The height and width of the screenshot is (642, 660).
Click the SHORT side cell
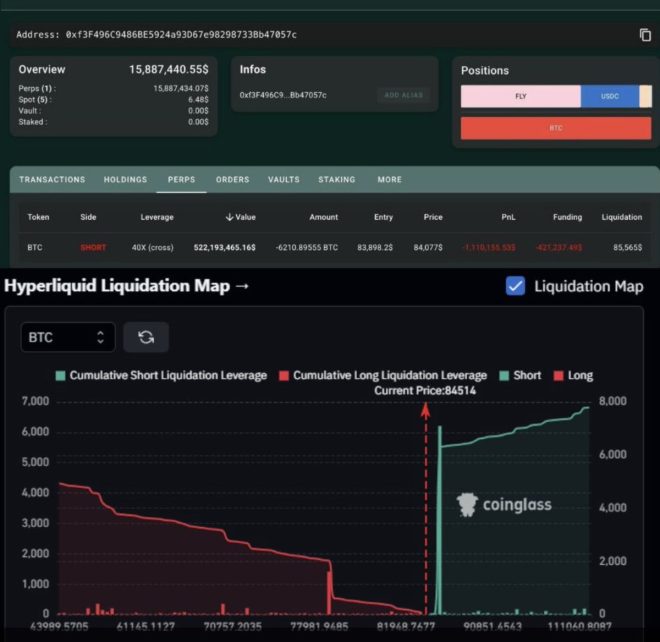(93, 248)
